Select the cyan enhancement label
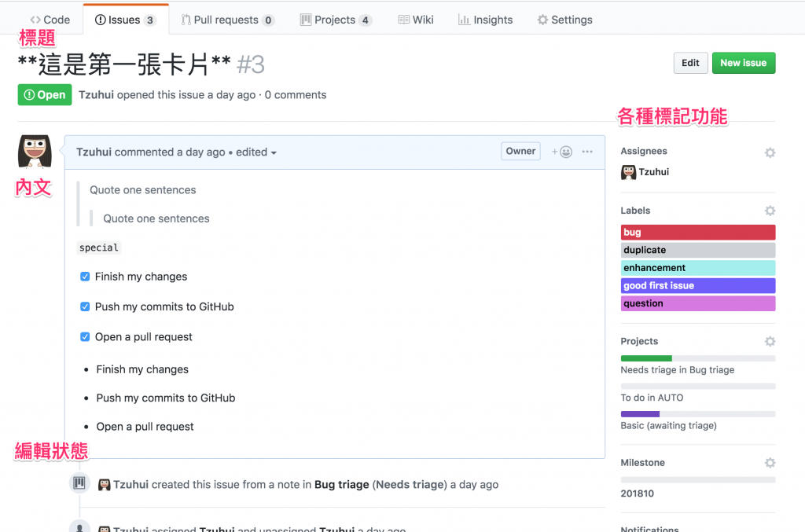Image resolution: width=805 pixels, height=532 pixels. [698, 268]
